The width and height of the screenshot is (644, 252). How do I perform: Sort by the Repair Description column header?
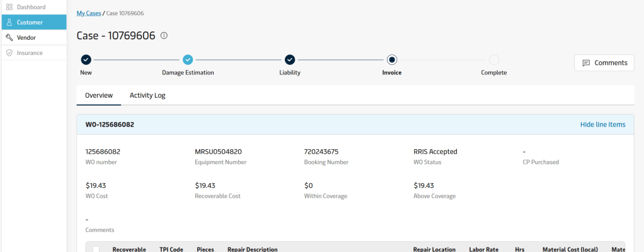252,249
